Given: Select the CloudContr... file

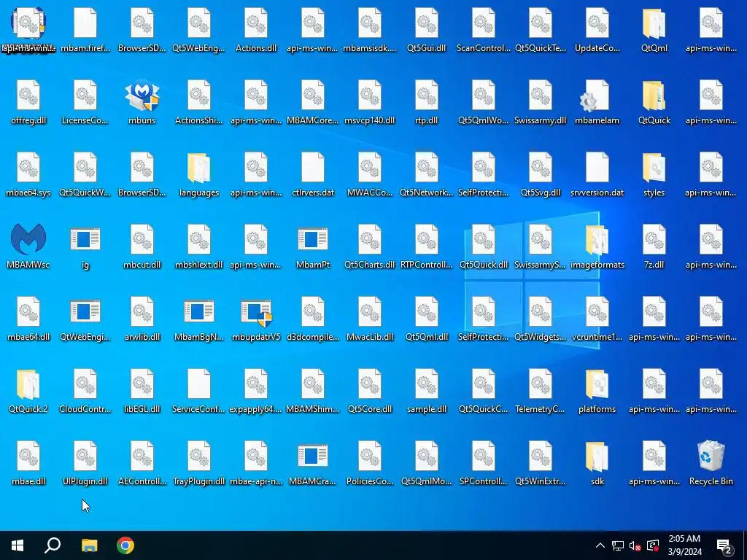Looking at the screenshot, I should [x=85, y=384].
